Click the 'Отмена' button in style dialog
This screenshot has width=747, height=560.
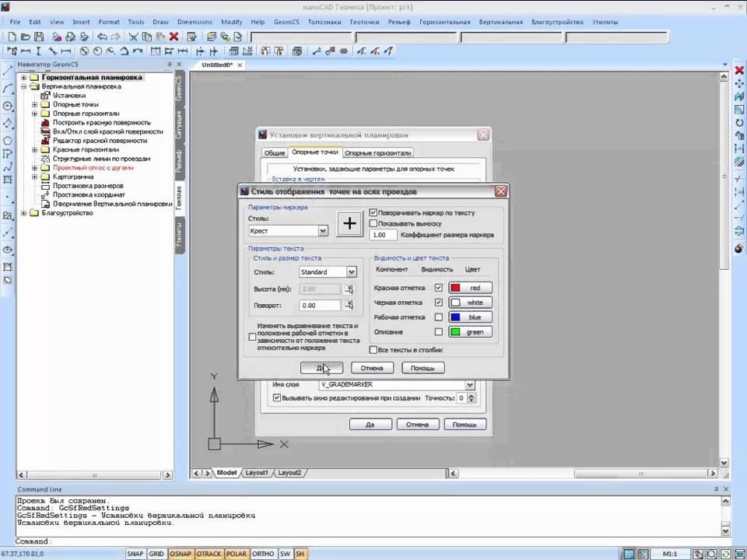(x=372, y=368)
